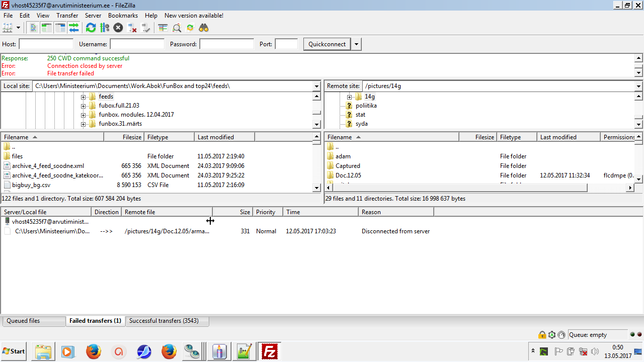Expand the local site path dropdown

[316, 86]
